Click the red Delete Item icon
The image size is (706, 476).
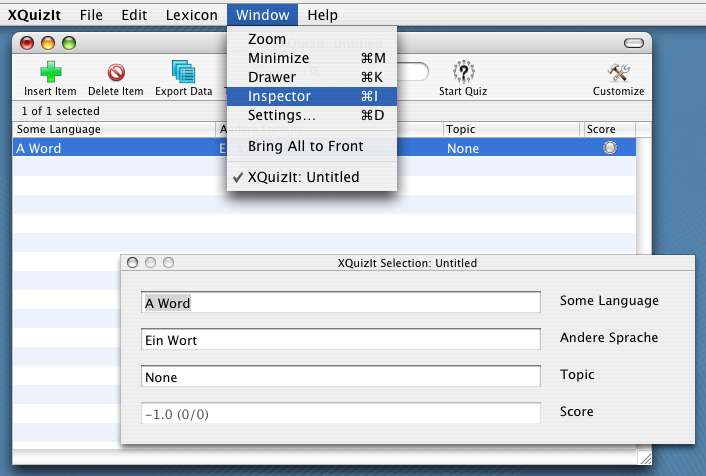click(x=116, y=73)
